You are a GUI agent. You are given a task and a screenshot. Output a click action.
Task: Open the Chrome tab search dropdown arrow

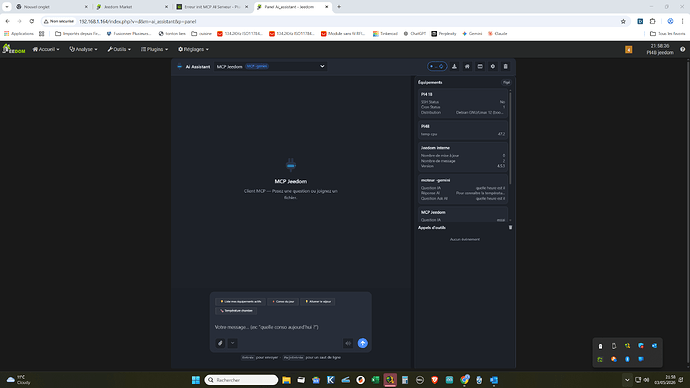[x=7, y=7]
